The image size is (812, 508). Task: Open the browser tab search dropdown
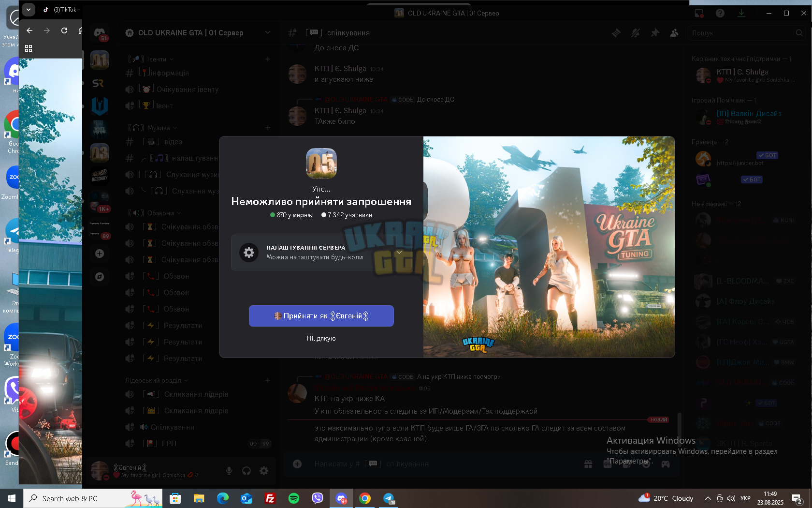(29, 9)
